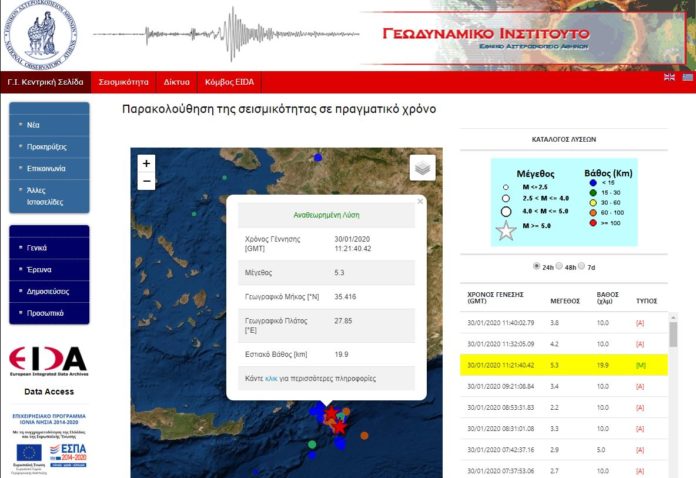
Task: Close the earthquake details popup
Action: (x=420, y=201)
